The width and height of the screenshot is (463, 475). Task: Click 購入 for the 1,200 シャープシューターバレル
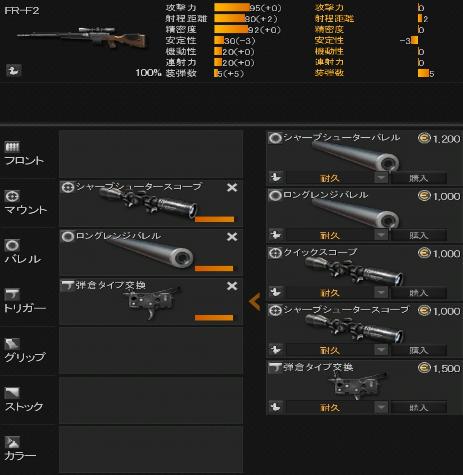pyautogui.click(x=418, y=178)
